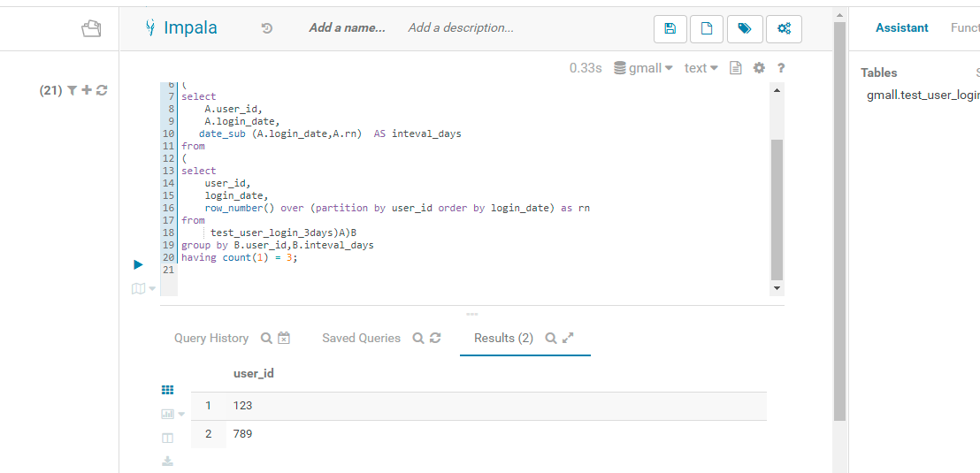Download results using the download icon
Viewport: 980px width, 473px height.
click(x=168, y=462)
